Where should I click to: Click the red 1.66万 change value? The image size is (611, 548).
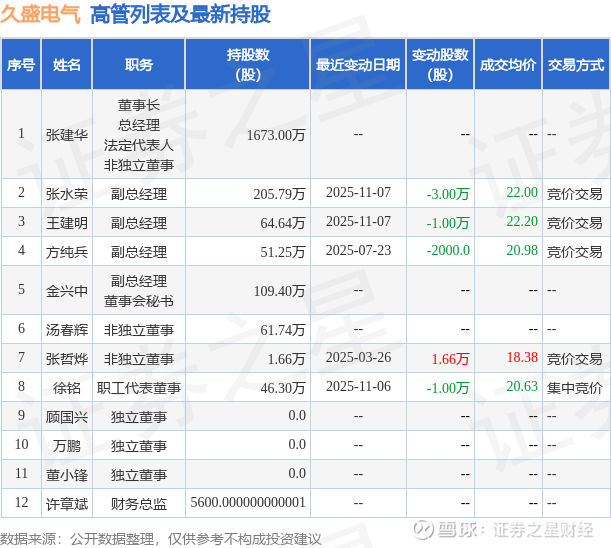[x=450, y=359]
